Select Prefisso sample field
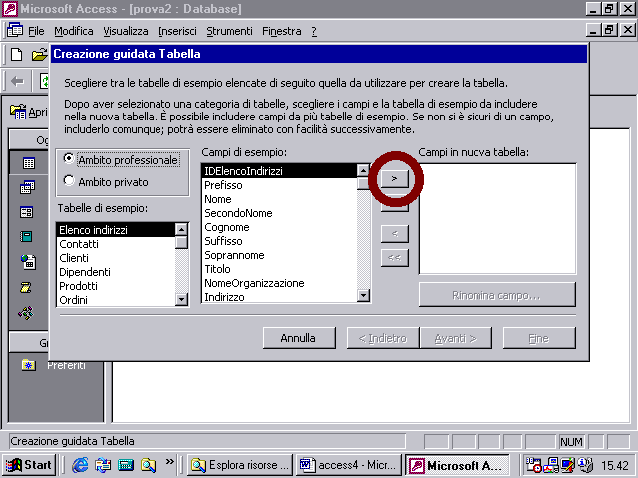The image size is (638, 478). pyautogui.click(x=279, y=185)
